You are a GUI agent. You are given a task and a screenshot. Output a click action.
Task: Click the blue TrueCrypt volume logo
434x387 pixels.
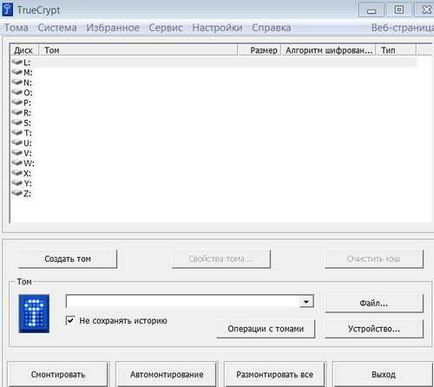[x=34, y=313]
